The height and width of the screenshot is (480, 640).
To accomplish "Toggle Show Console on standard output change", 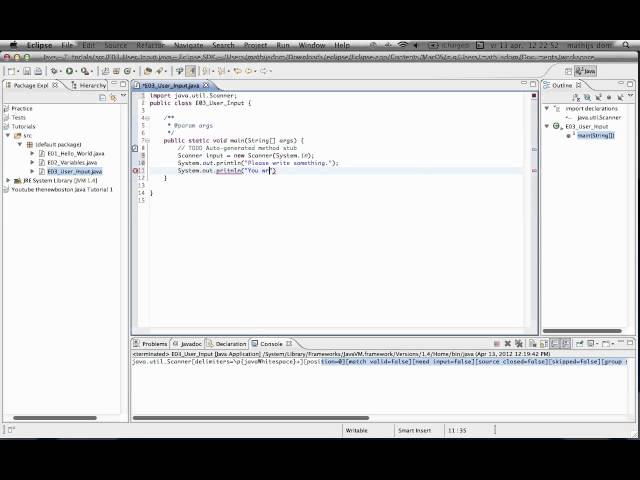I will click(x=555, y=344).
